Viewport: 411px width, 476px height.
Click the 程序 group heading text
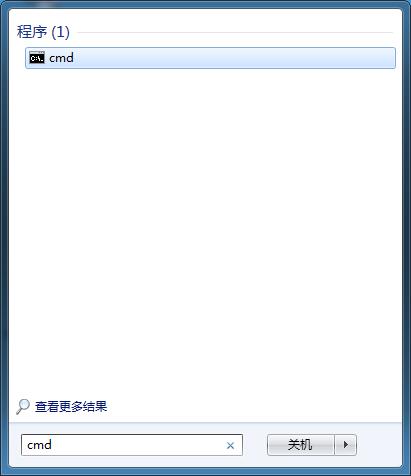(32, 32)
